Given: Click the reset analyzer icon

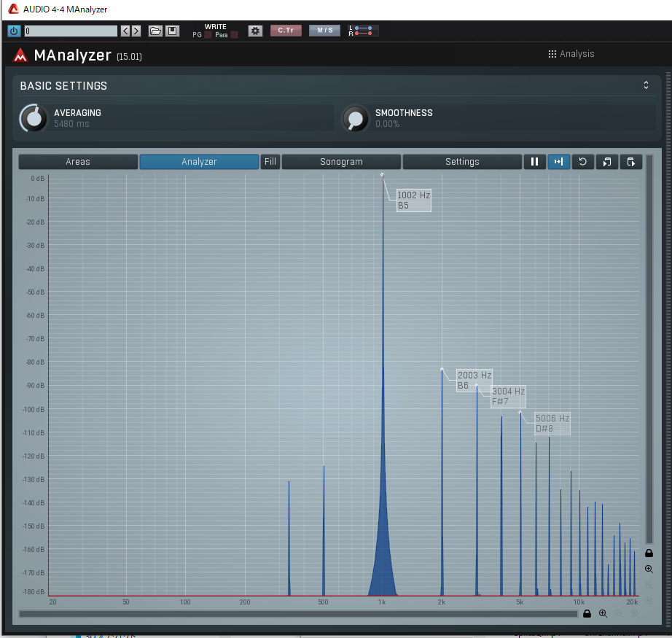Looking at the screenshot, I should coord(582,162).
